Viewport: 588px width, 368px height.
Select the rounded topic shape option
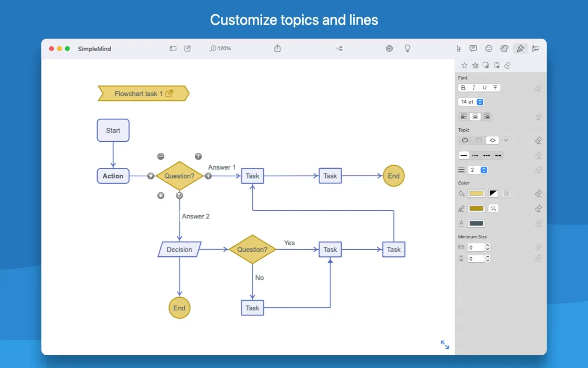(x=465, y=140)
